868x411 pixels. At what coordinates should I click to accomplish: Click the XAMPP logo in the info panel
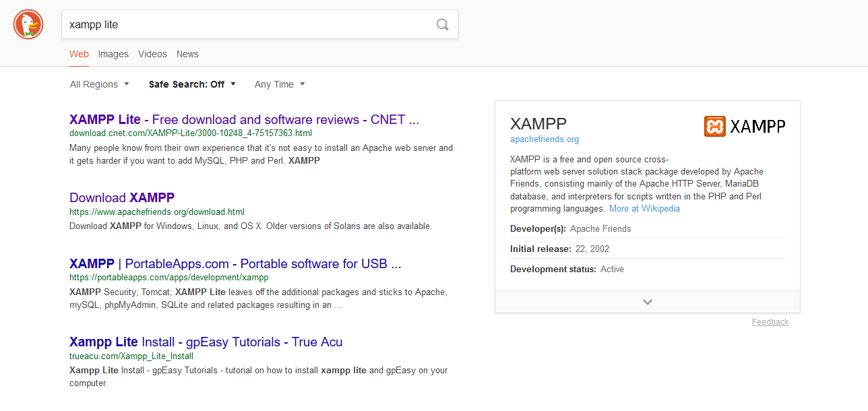tap(744, 125)
